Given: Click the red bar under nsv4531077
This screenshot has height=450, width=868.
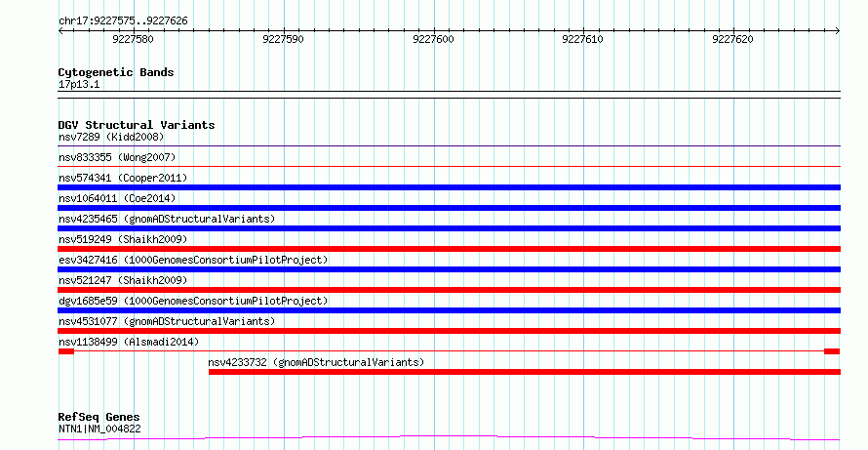Looking at the screenshot, I should pyautogui.click(x=449, y=331).
